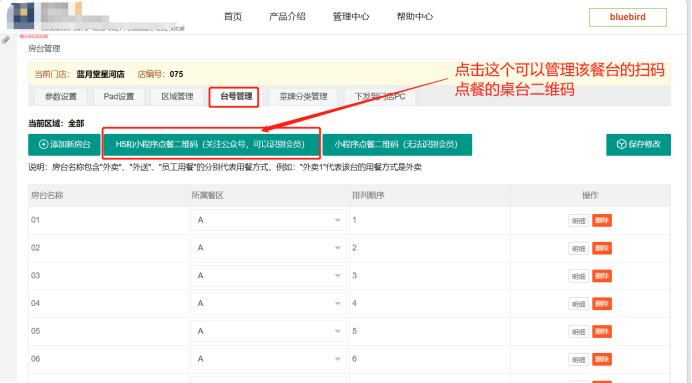Image resolution: width=692 pixels, height=383 pixels.
Task: Click 排列顺序 value 5
Action: click(x=354, y=331)
